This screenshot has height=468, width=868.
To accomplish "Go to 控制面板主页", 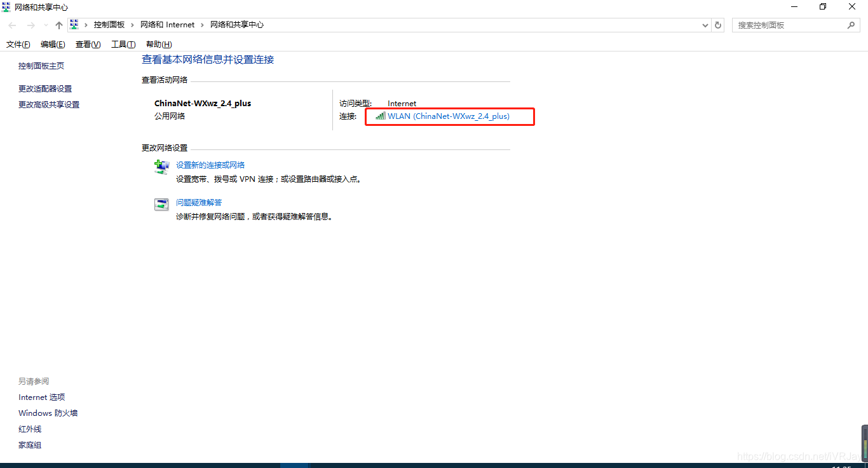I will [41, 66].
